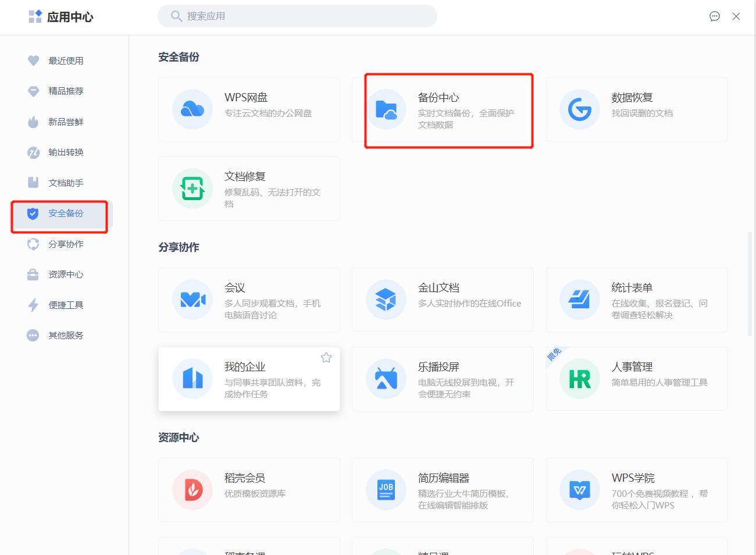Viewport: 756px width, 555px height.
Task: Open the WPS网盘 cloud drive app
Action: point(249,109)
